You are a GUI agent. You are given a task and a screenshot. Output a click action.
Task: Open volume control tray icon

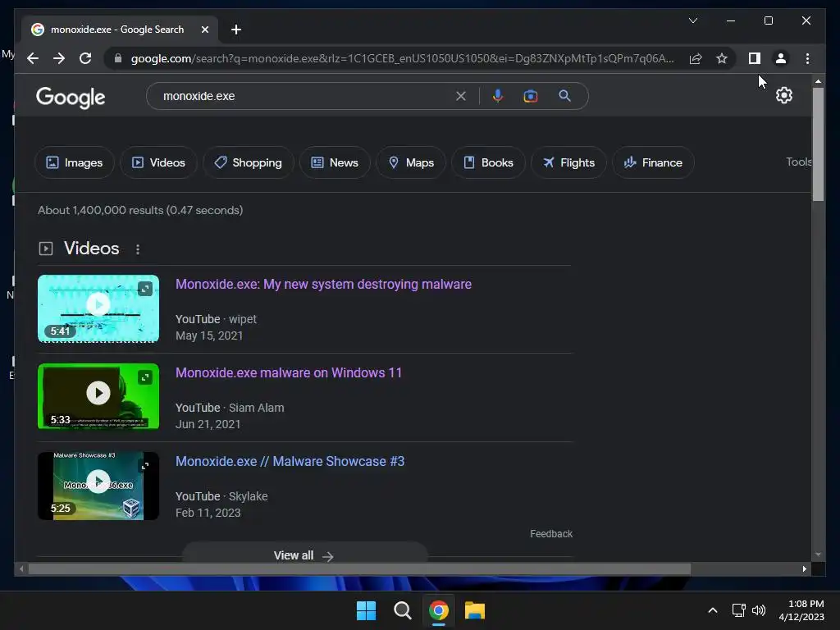759,610
